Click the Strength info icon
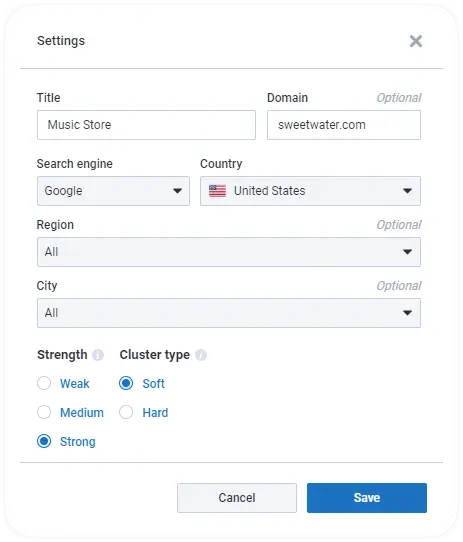Image resolution: width=463 pixels, height=542 pixels. tap(98, 355)
